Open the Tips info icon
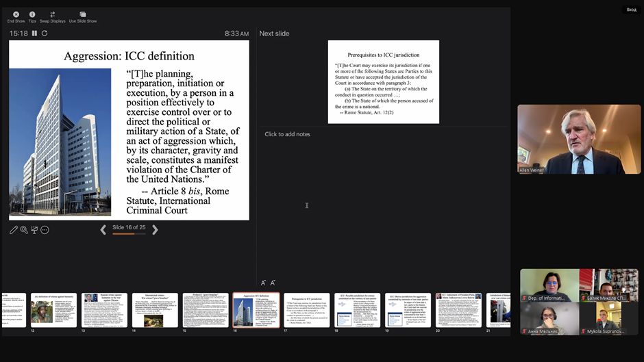Image resolution: width=644 pixels, height=362 pixels. point(32,14)
